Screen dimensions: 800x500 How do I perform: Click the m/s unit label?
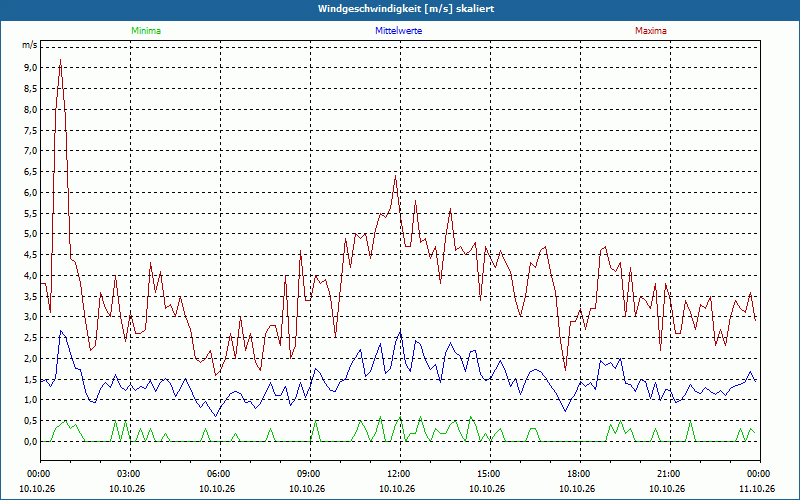click(x=30, y=45)
